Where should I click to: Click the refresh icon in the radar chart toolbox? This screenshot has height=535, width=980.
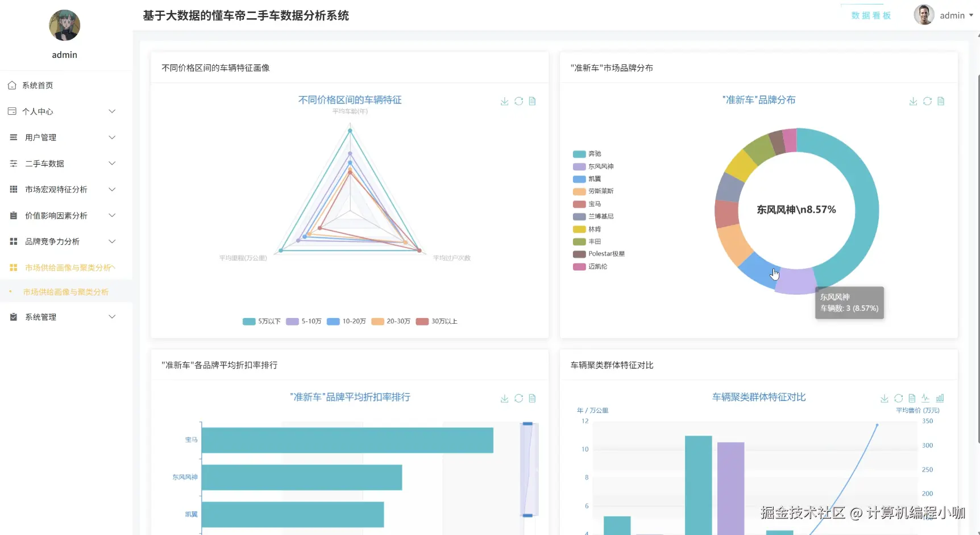[x=518, y=101]
